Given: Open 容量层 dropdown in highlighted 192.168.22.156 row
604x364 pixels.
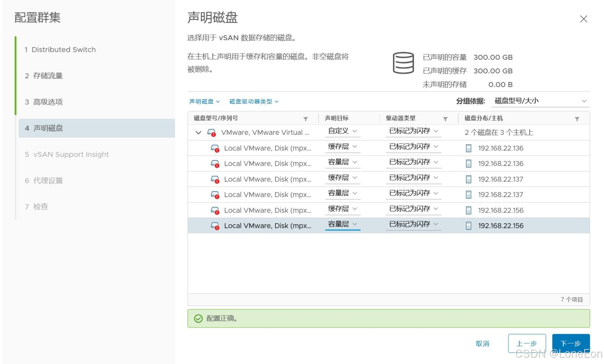Looking at the screenshot, I should tap(343, 224).
